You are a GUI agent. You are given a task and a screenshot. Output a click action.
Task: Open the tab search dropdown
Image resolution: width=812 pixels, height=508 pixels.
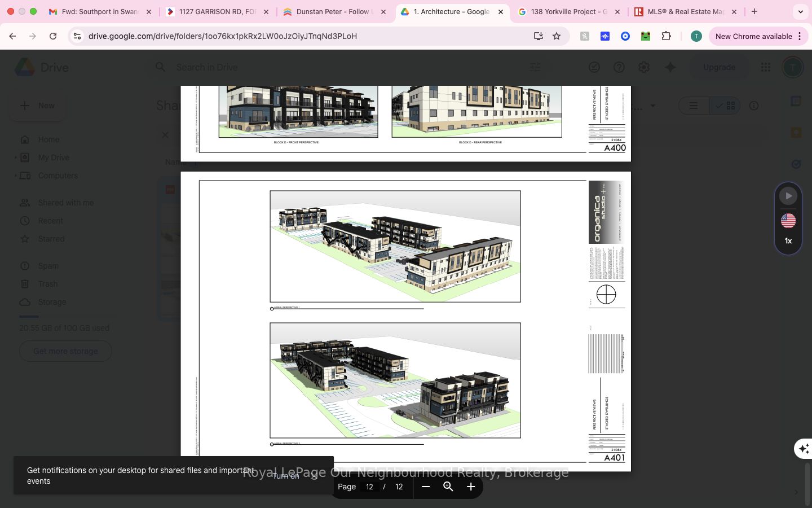click(800, 11)
